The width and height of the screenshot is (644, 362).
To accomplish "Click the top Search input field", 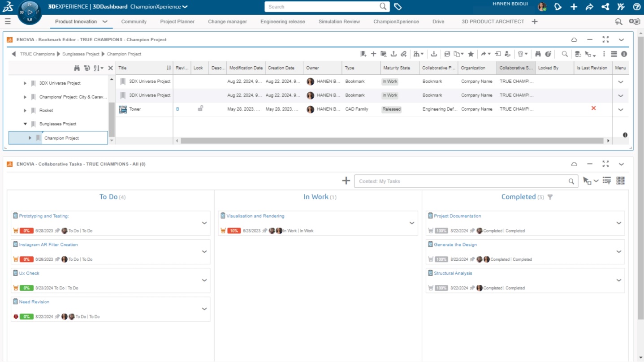I will [x=327, y=7].
